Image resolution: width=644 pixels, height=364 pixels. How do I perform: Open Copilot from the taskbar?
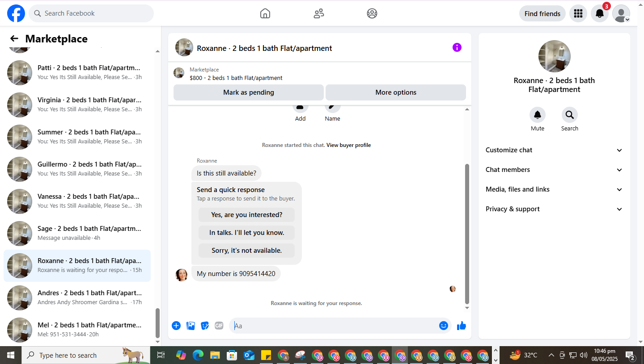(x=181, y=355)
